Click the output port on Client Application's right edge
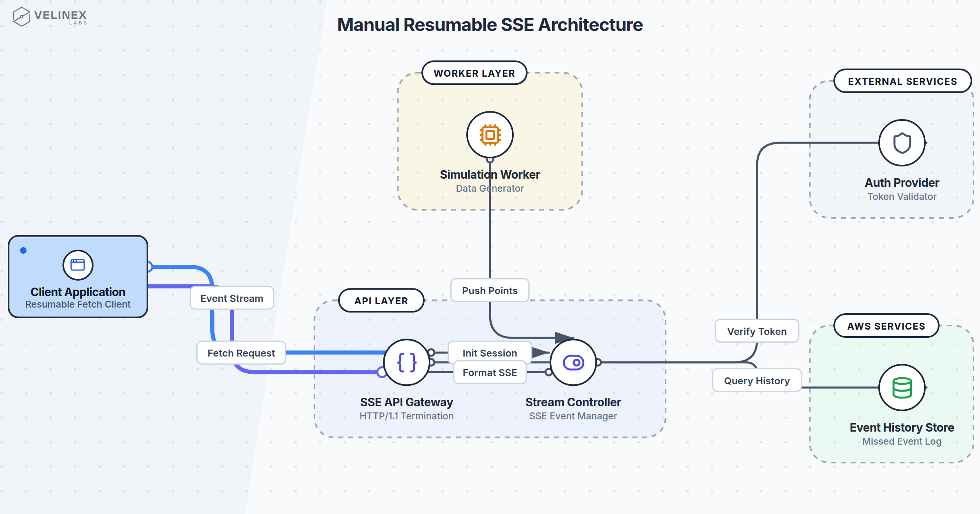 149,267
